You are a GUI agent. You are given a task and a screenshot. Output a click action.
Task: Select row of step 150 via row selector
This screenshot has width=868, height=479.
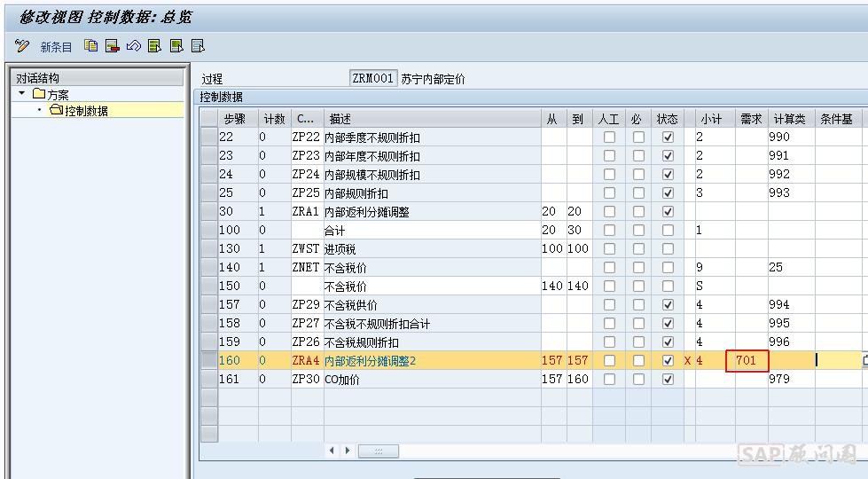click(209, 286)
